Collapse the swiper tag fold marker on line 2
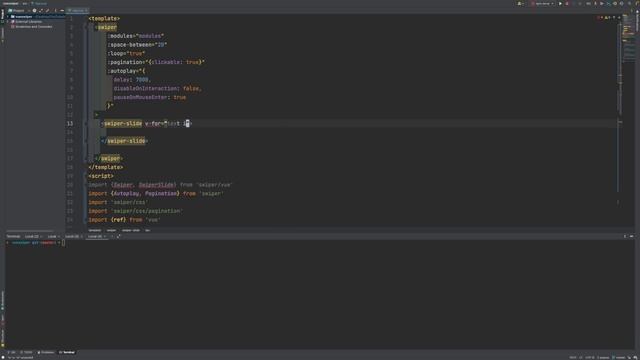 tap(85, 27)
